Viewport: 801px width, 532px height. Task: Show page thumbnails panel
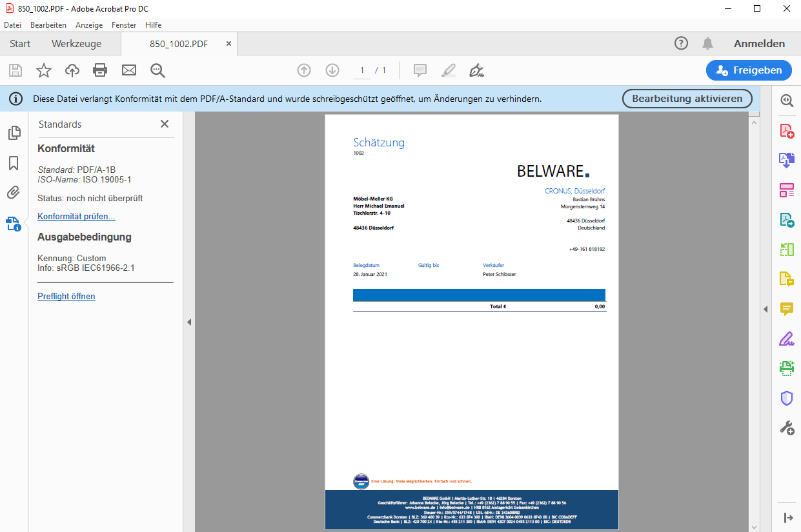[14, 133]
